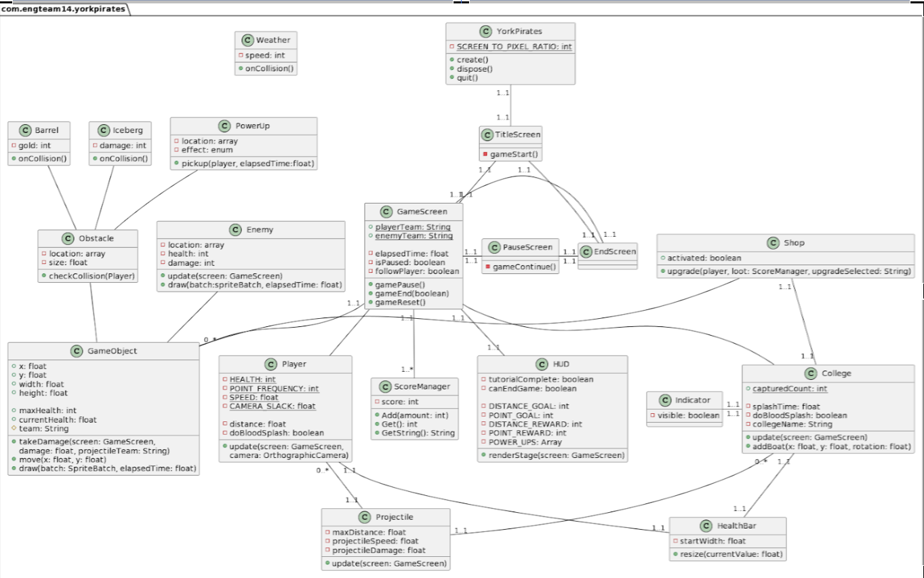Click the green C icon of YorkPirates
This screenshot has width=924, height=578.
point(485,31)
